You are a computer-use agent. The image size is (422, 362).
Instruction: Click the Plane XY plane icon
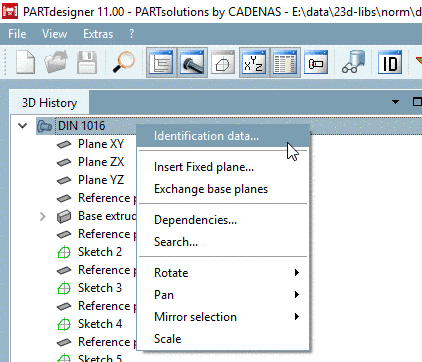[x=64, y=144]
